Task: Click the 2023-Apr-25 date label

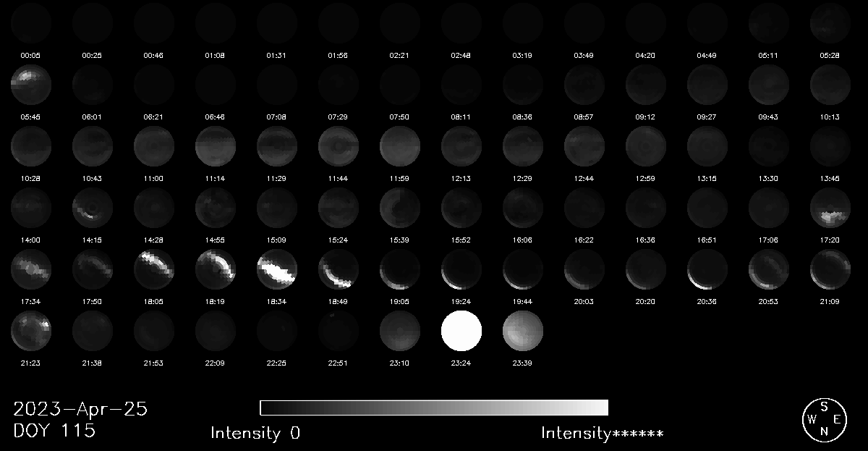Action: pyautogui.click(x=80, y=409)
